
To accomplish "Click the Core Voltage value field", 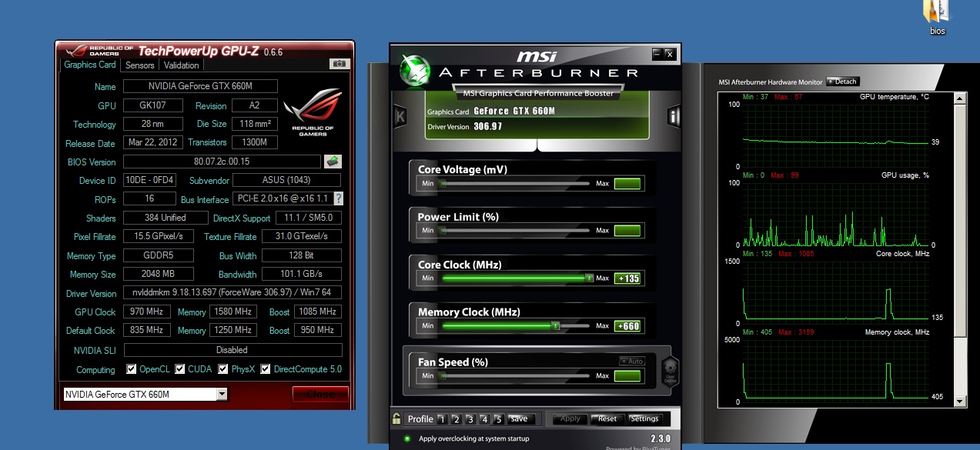I will [x=627, y=184].
